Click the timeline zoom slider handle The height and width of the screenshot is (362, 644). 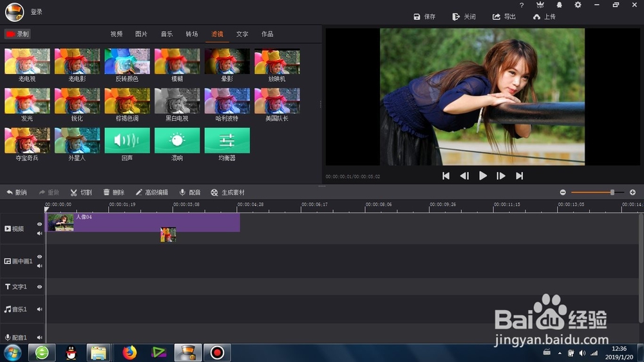612,193
